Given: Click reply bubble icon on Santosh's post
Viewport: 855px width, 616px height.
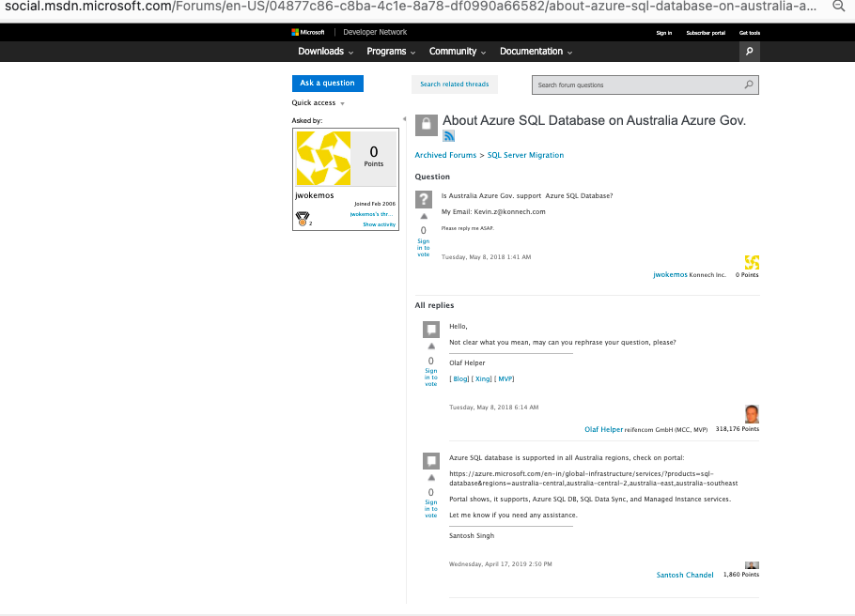Looking at the screenshot, I should point(431,461).
